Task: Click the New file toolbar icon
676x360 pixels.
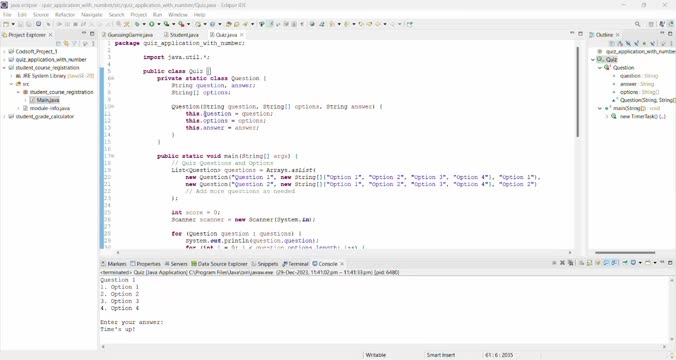Action: pyautogui.click(x=6, y=24)
